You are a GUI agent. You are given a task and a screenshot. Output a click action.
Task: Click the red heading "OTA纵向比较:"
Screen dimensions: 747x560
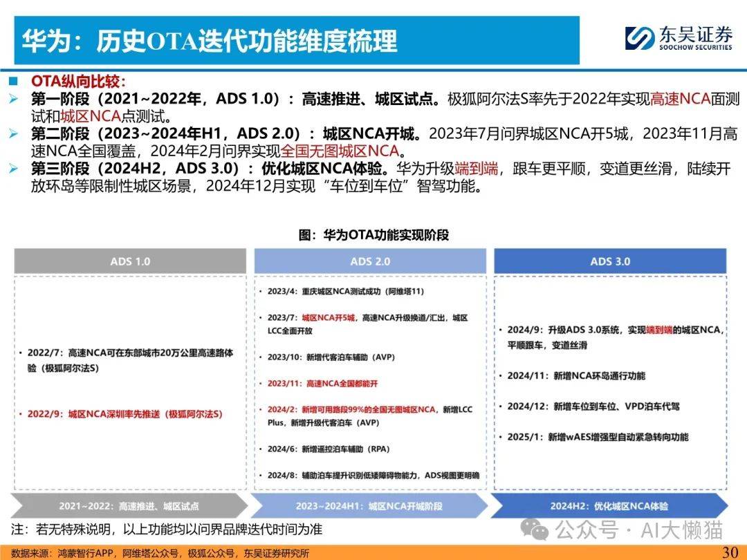pos(78,82)
